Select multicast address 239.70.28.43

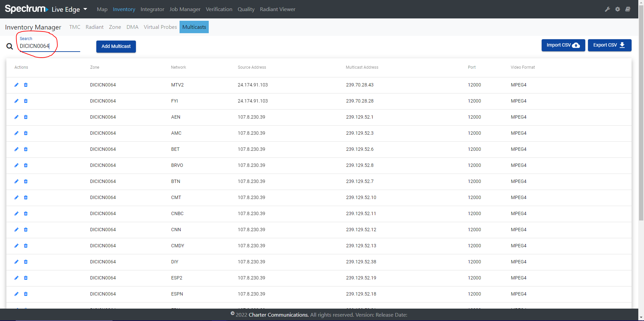click(360, 85)
